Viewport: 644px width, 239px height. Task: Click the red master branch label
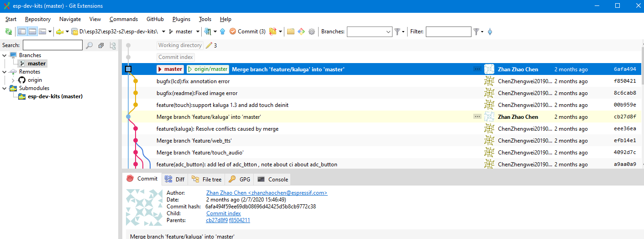(x=170, y=69)
